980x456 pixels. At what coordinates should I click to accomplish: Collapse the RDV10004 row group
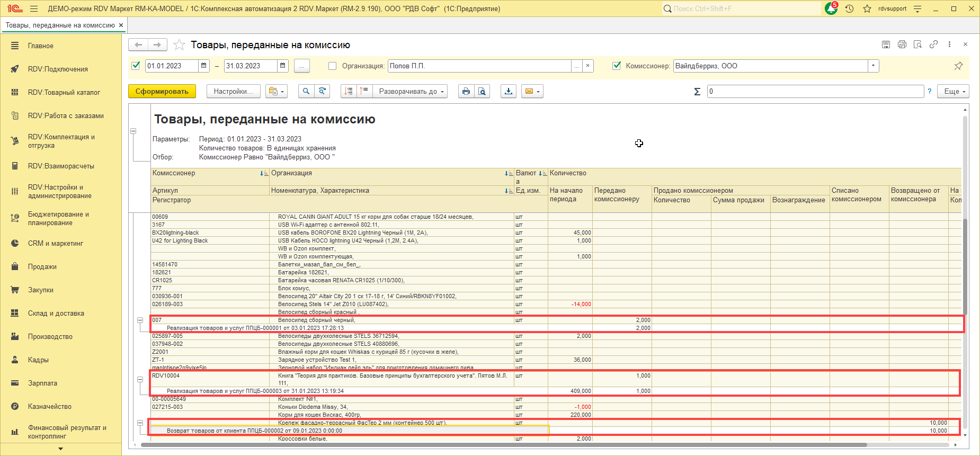[140, 379]
